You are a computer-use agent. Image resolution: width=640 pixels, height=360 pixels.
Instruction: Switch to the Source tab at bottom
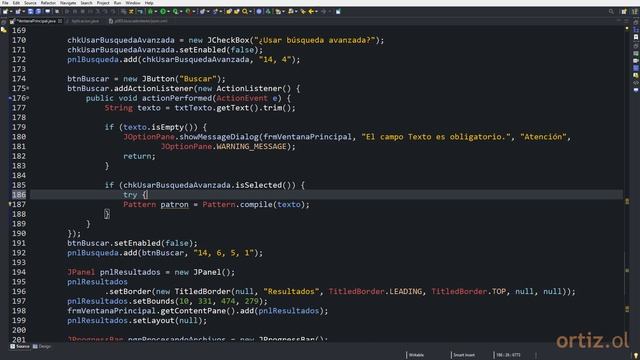pos(20,347)
